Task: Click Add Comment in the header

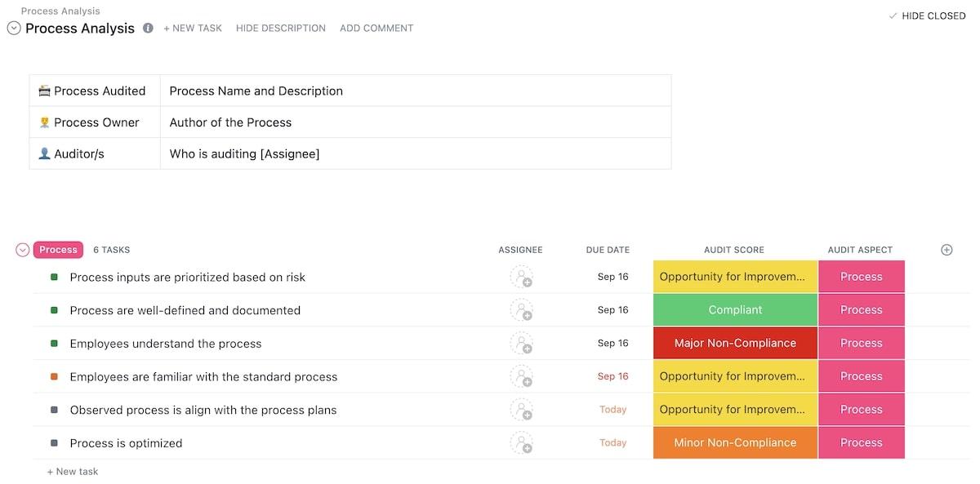Action: pos(376,29)
